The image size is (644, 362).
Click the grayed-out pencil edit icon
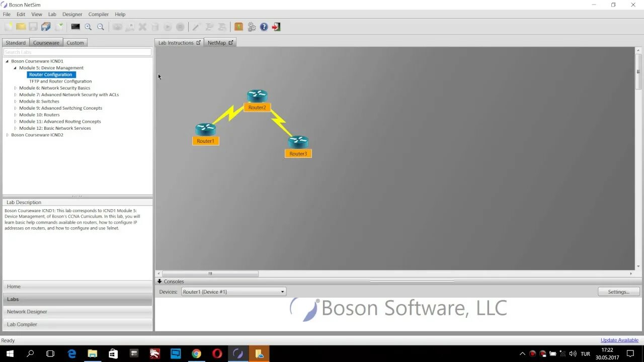[x=196, y=27]
